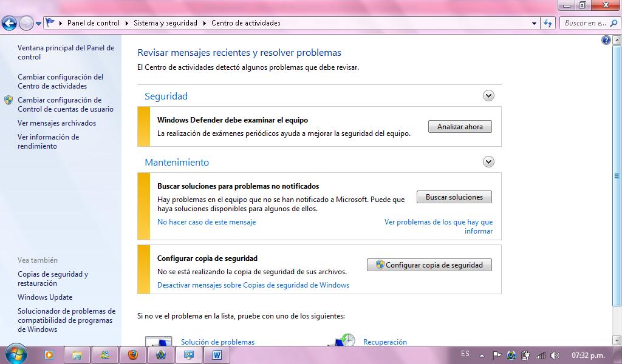
Task: Click the green-yellow A icon in system tray
Action: pyautogui.click(x=511, y=356)
